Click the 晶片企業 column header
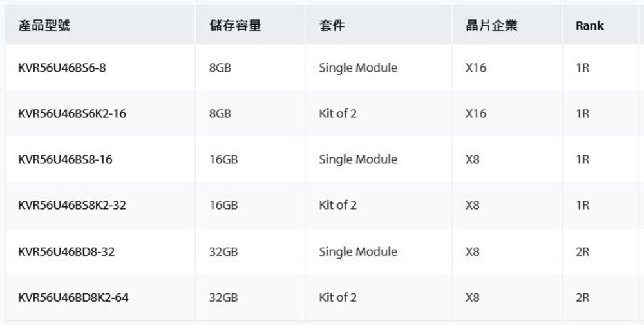 [x=491, y=26]
